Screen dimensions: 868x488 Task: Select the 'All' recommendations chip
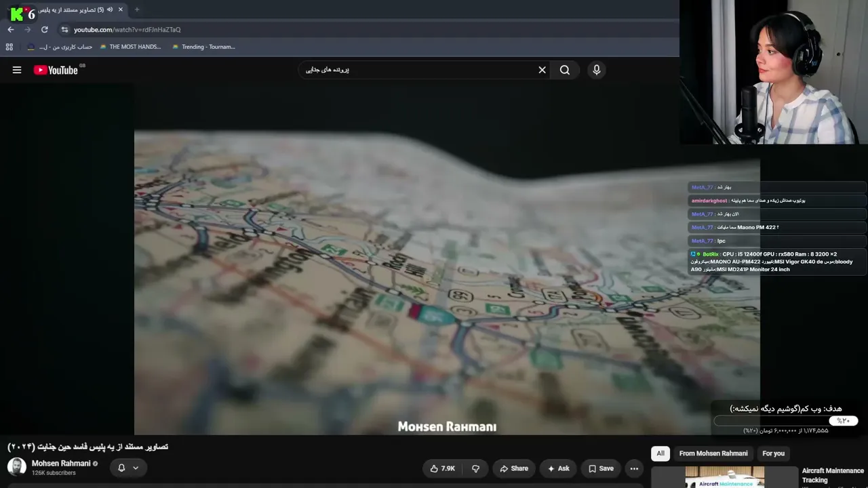(660, 453)
